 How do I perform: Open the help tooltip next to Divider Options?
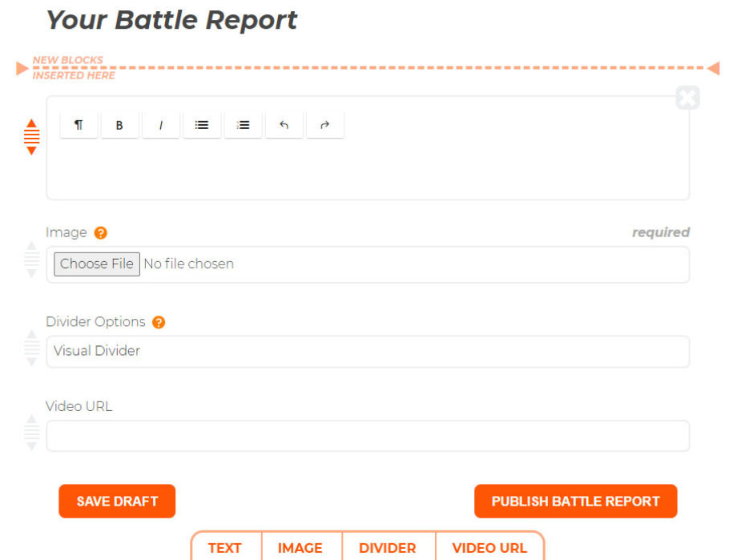159,322
